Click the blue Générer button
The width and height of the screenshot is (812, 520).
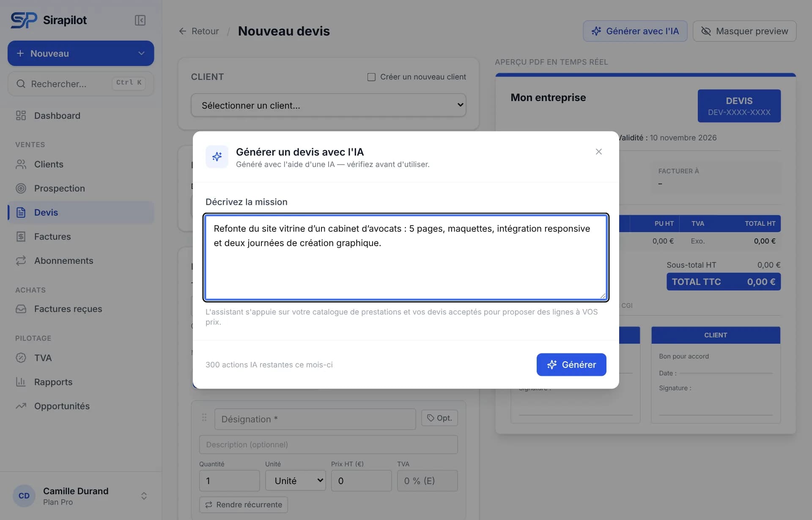pyautogui.click(x=571, y=364)
